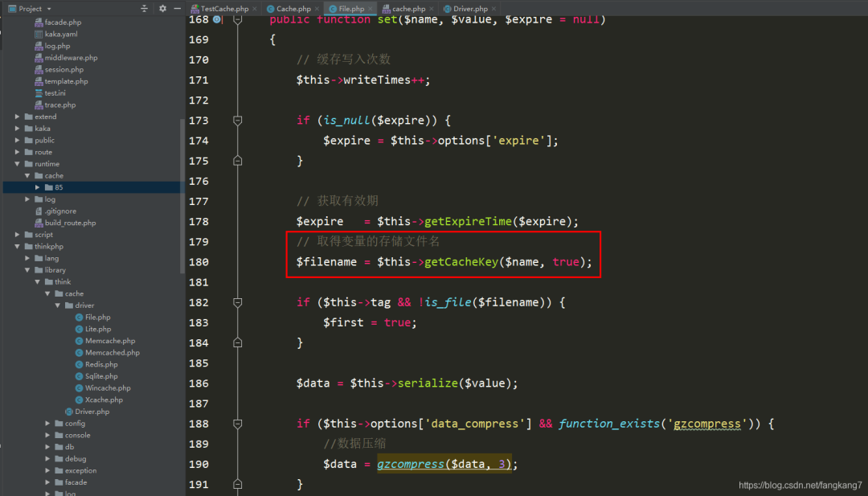Close the lowercase cache.php tab
The width and height of the screenshot is (868, 496).
tap(432, 9)
